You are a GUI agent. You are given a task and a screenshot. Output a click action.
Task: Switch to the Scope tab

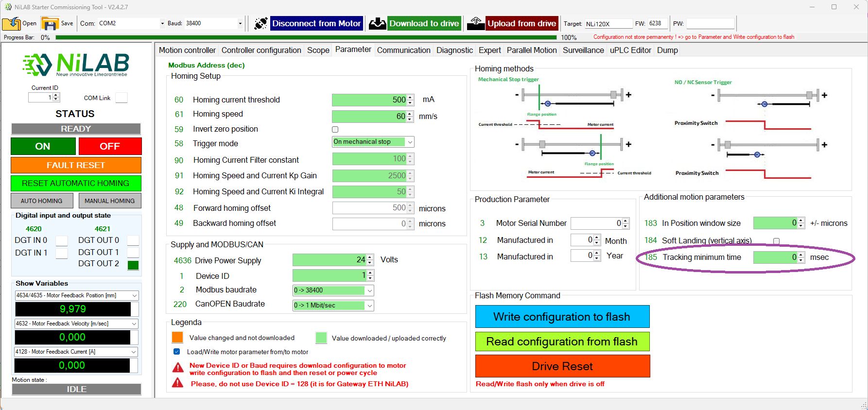[318, 50]
